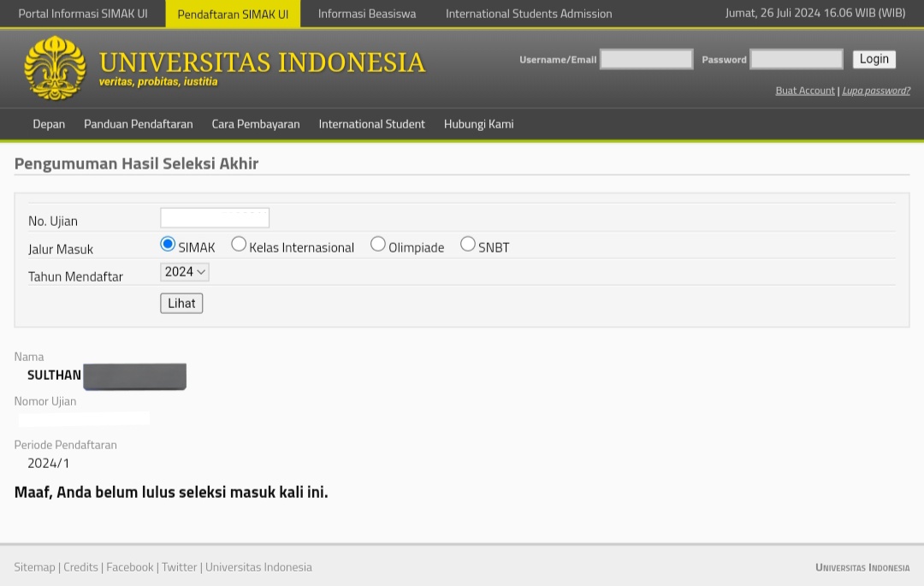Open Facebook footer link
924x586 pixels.
pyautogui.click(x=130, y=567)
